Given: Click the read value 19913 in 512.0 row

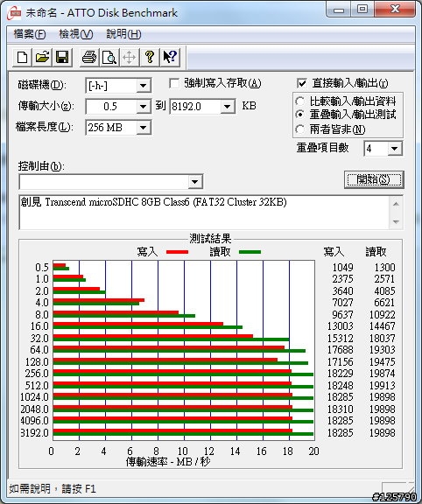Looking at the screenshot, I should click(382, 385).
